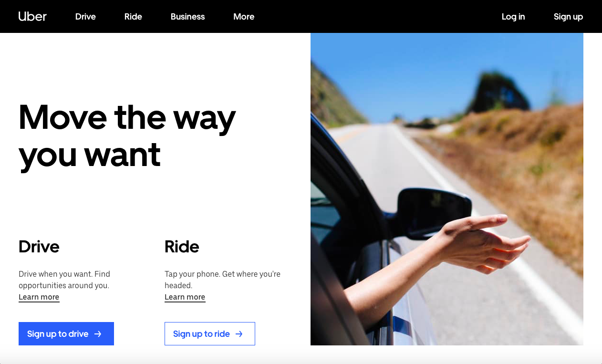Click the Move the way you want headline
The image size is (602, 364).
click(x=127, y=135)
